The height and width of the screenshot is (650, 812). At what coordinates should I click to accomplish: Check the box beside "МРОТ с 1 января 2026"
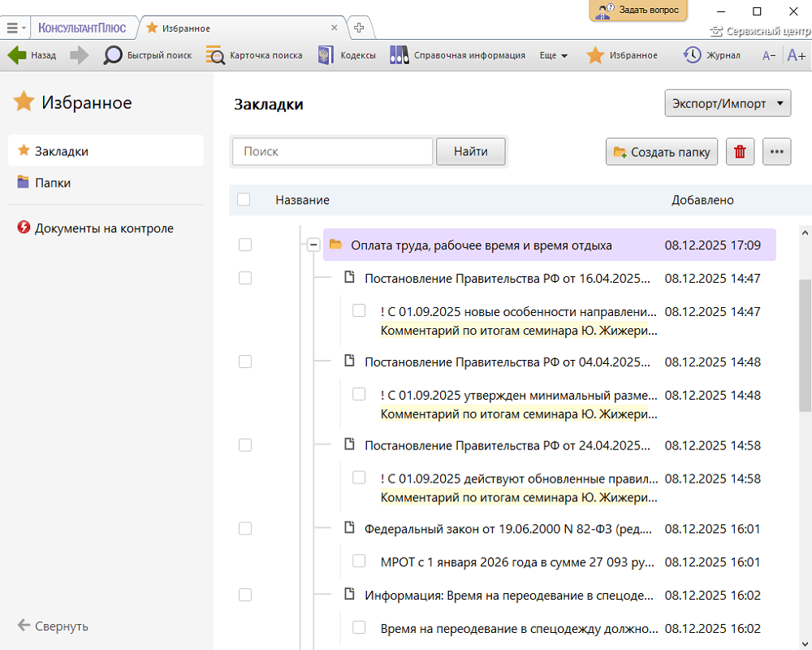tap(359, 561)
